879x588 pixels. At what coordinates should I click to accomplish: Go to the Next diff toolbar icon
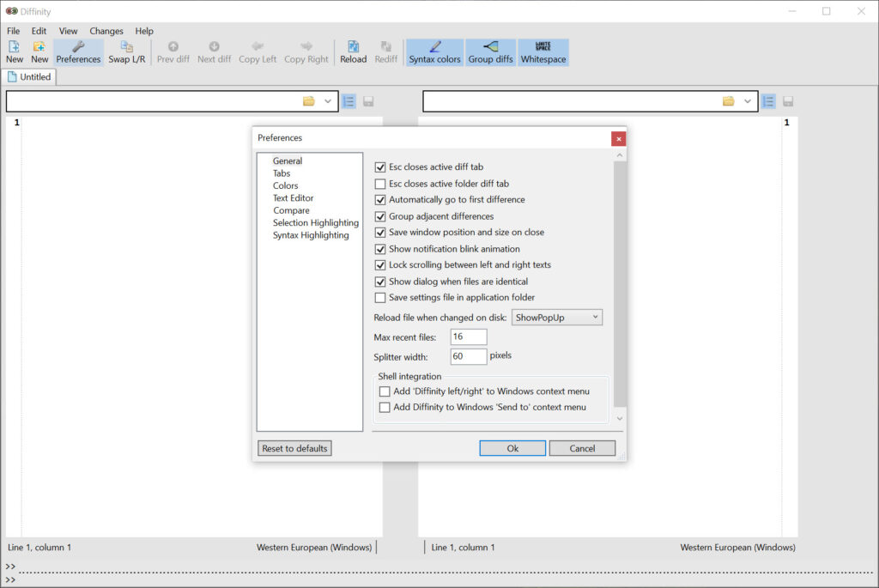click(x=214, y=52)
